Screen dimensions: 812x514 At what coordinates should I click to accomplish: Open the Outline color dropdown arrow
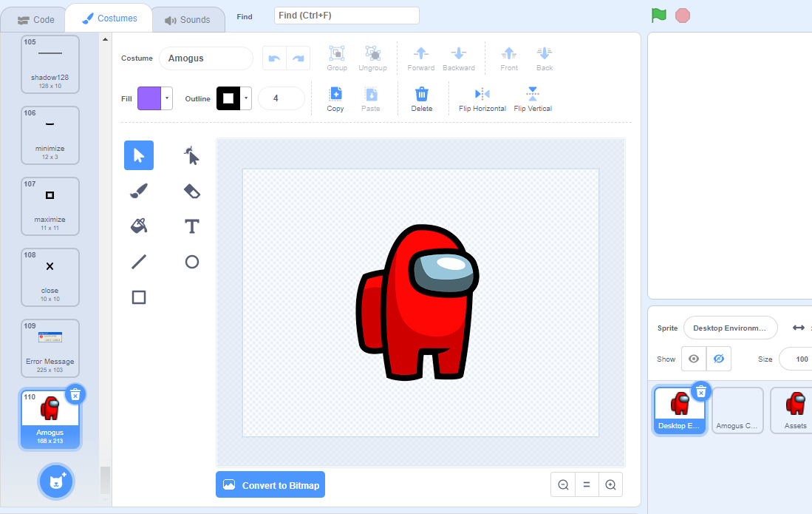246,98
